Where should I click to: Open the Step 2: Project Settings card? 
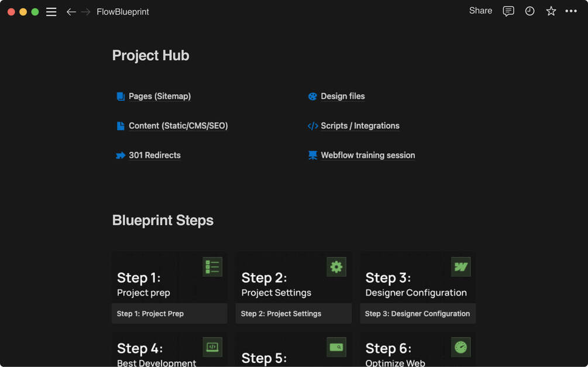(293, 314)
